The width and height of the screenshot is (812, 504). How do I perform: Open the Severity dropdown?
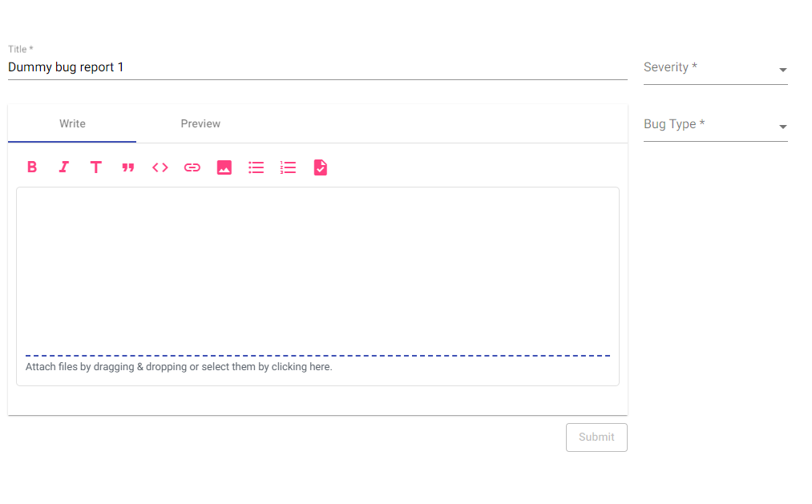715,68
